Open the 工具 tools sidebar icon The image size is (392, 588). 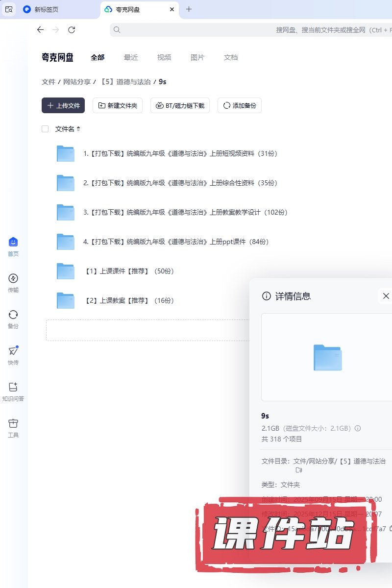(13, 423)
